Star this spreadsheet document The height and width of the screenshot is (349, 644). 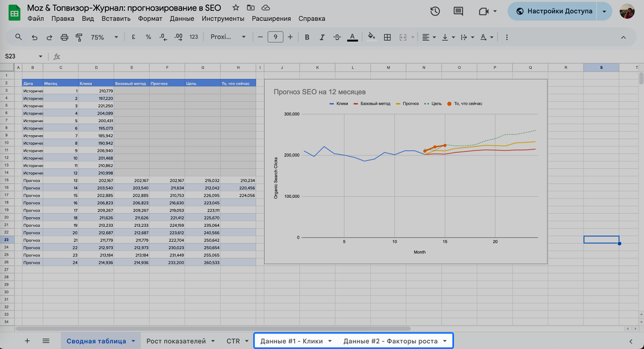236,8
